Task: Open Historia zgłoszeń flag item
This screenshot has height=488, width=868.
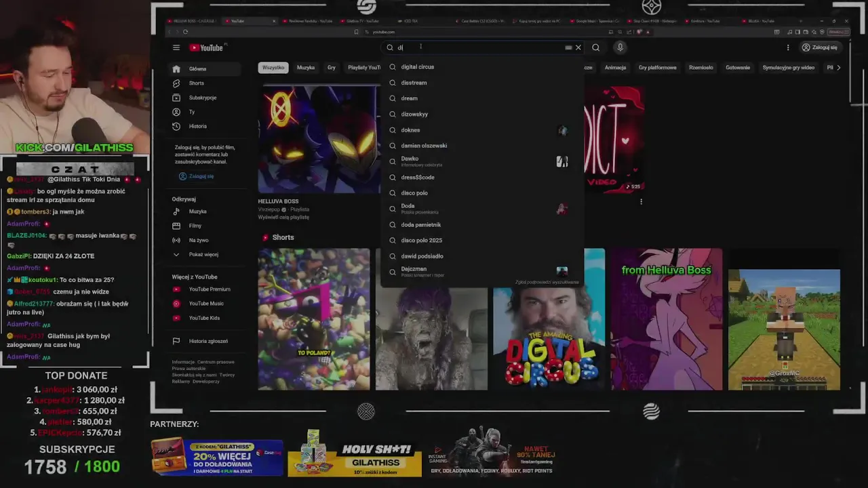Action: [x=204, y=341]
